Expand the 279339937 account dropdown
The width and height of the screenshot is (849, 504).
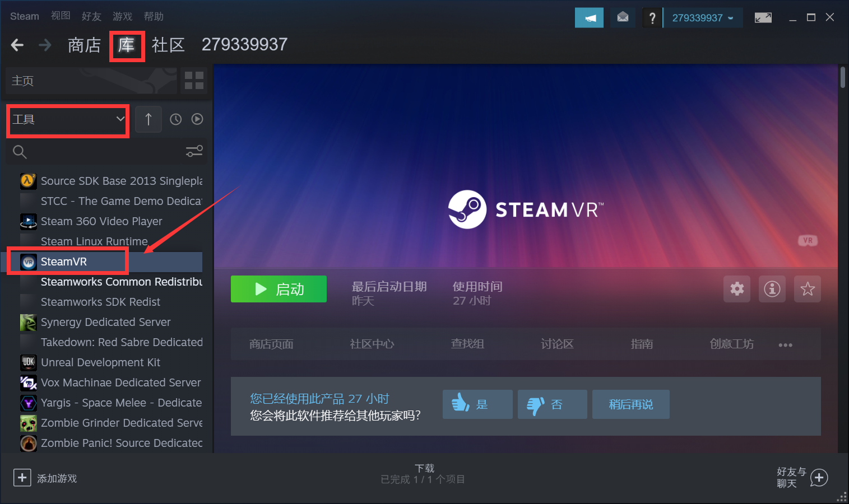703,18
